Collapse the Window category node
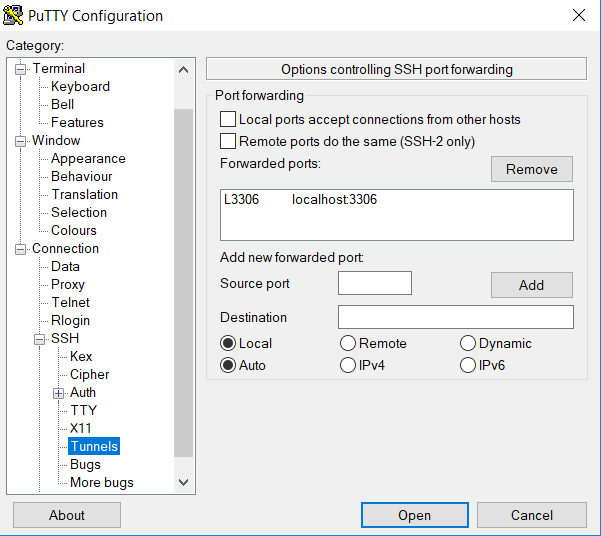This screenshot has height=536, width=601. 20,141
